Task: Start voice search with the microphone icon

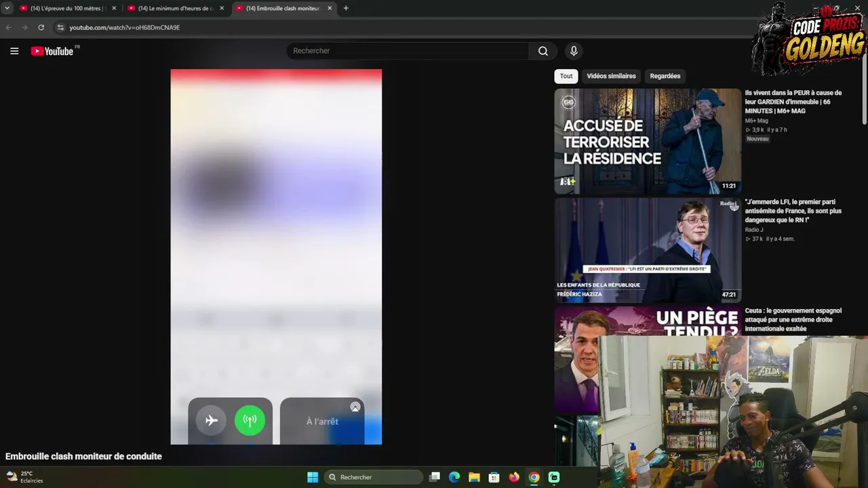Action: click(x=574, y=51)
